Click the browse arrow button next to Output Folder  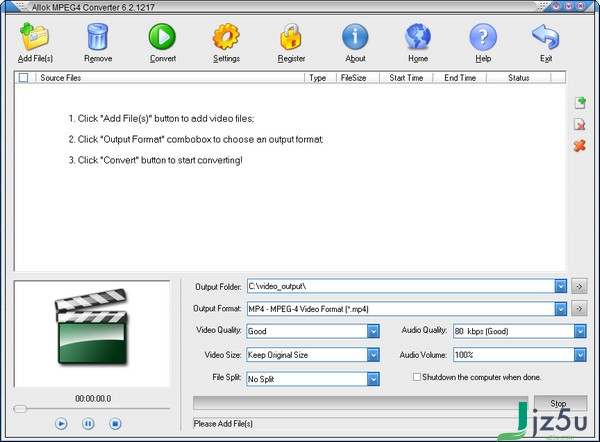579,286
